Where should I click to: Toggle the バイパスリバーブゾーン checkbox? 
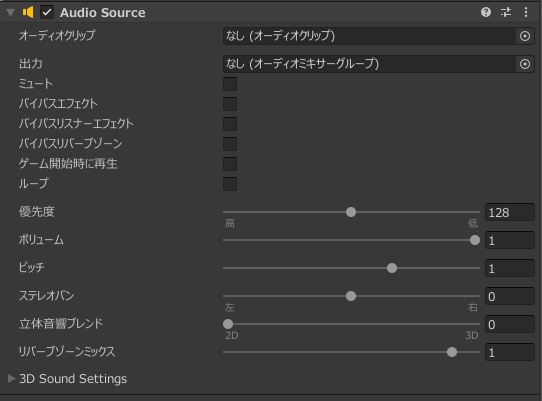[x=230, y=144]
